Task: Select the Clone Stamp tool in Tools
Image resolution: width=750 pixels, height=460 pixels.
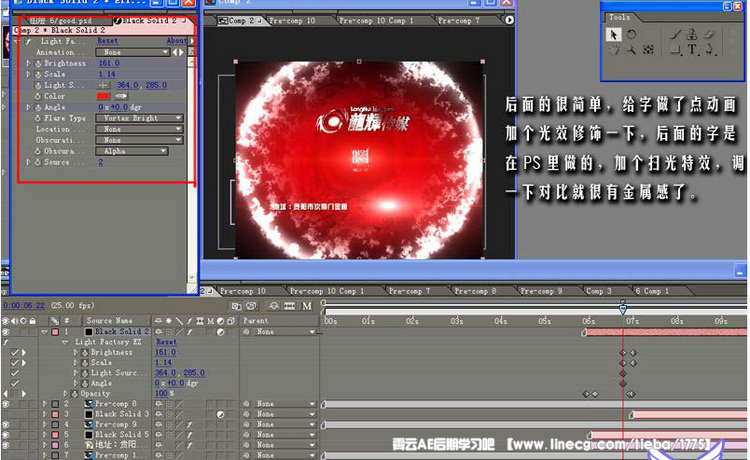Action: 692,34
